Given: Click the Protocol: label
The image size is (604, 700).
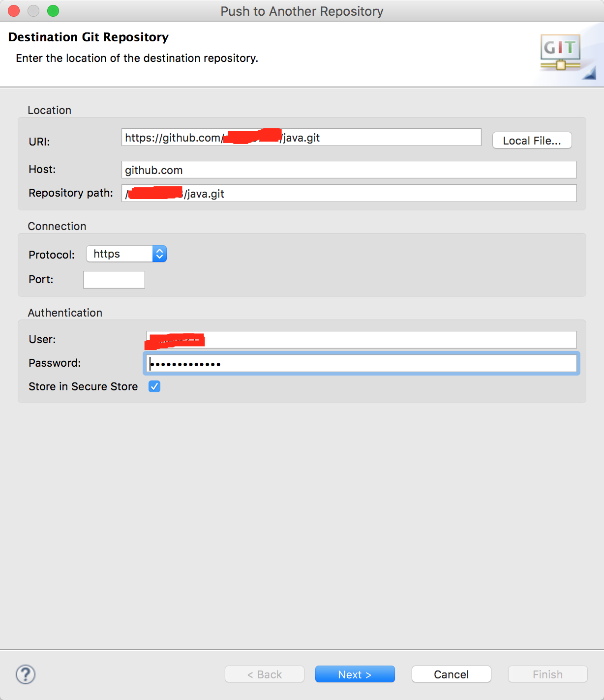Looking at the screenshot, I should [x=52, y=255].
